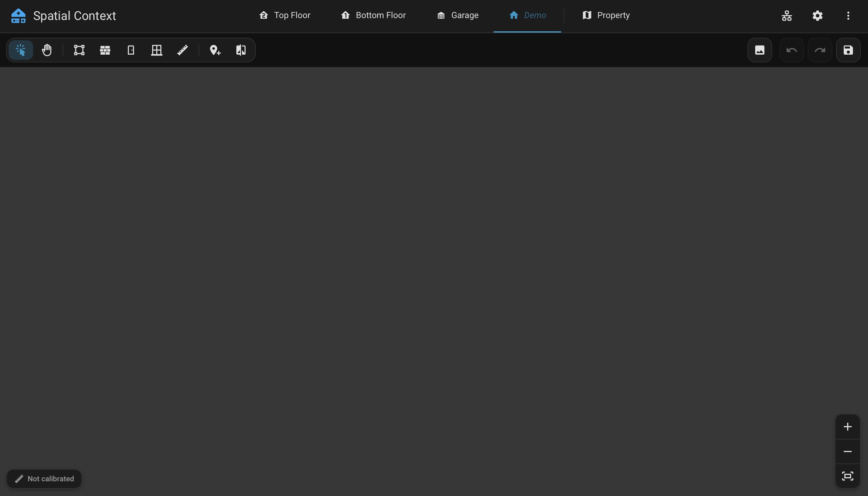Screen dimensions: 868x496
Task: Choose the Window grid tool
Action: (x=157, y=50)
